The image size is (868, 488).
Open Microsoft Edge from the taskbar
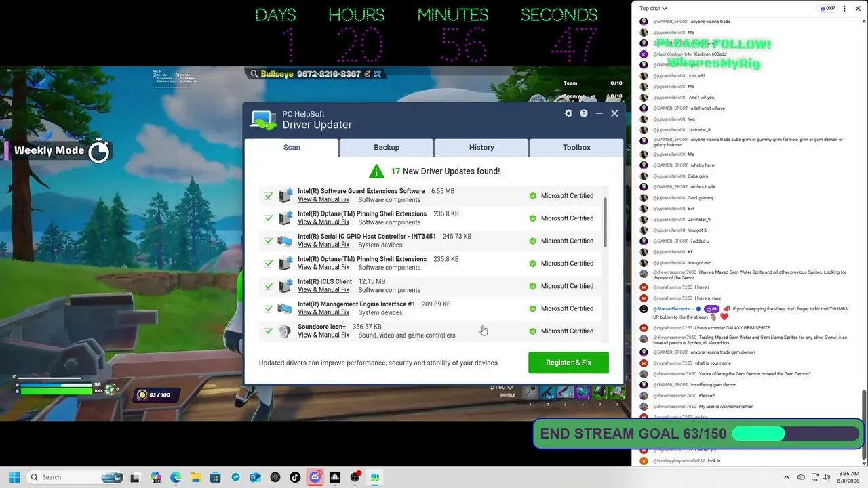176,477
